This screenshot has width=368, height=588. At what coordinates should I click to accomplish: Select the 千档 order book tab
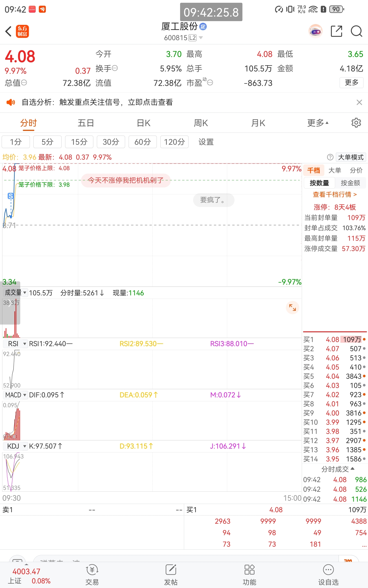click(x=313, y=170)
